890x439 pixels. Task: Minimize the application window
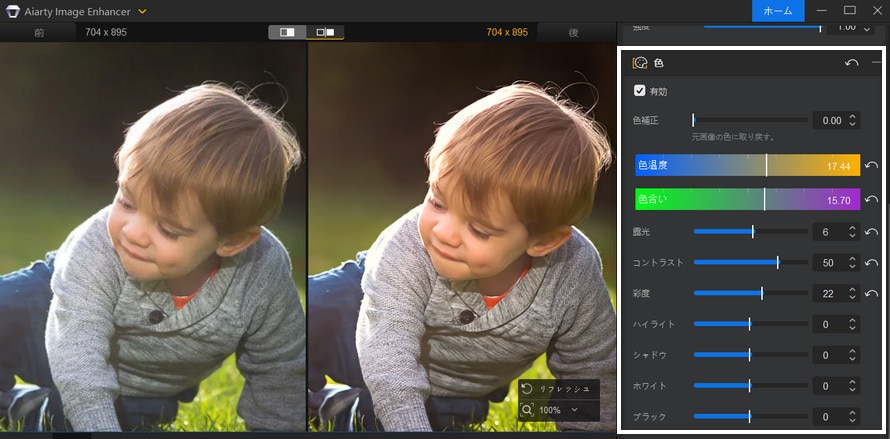pos(821,10)
